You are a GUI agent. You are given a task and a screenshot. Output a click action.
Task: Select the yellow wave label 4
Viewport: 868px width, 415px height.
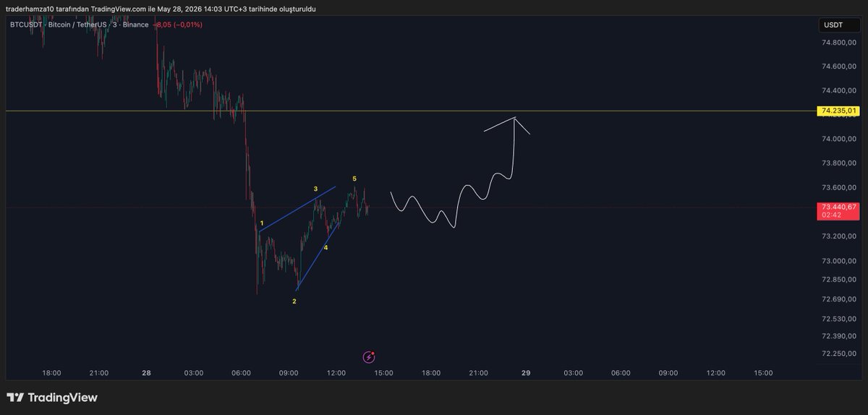pos(325,247)
